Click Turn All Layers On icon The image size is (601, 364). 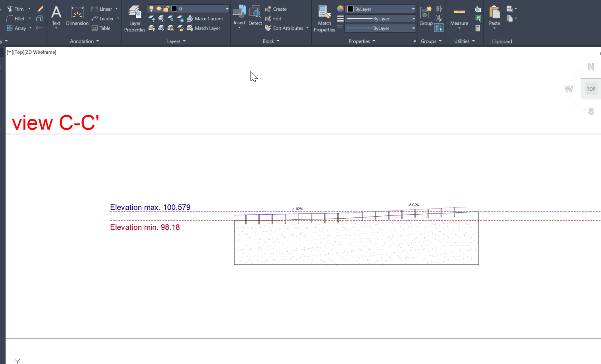point(151,28)
